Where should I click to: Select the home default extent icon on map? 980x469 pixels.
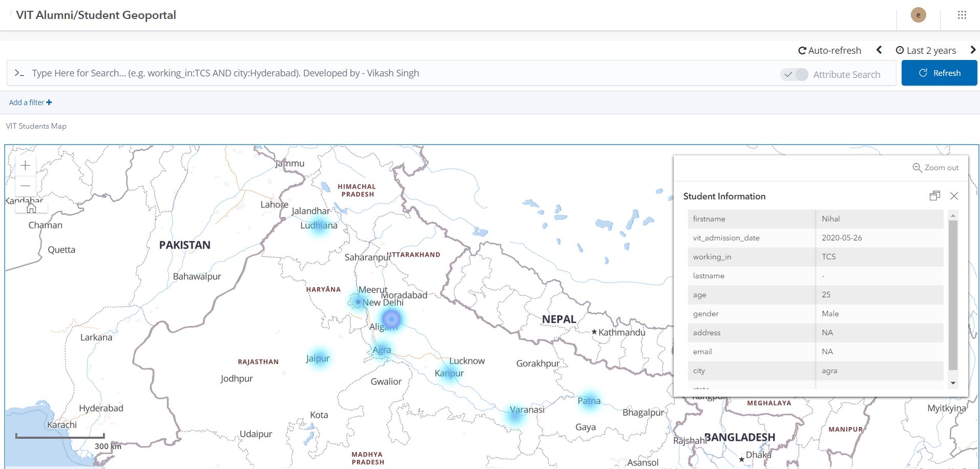pyautogui.click(x=31, y=208)
